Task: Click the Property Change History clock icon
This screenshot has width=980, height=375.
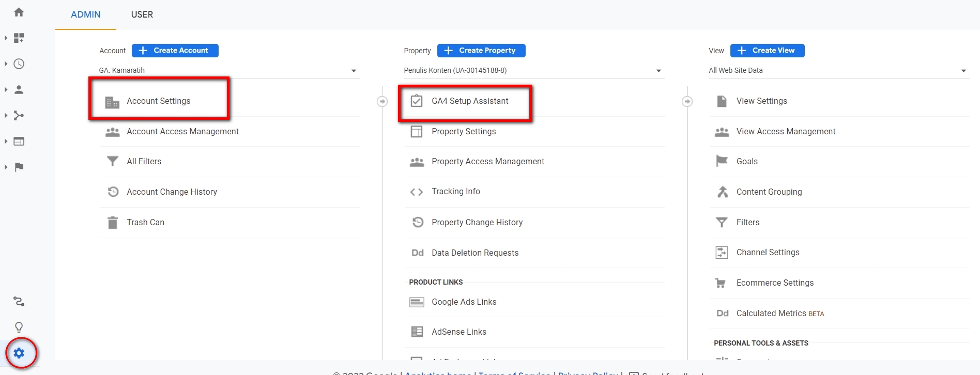Action: point(418,222)
